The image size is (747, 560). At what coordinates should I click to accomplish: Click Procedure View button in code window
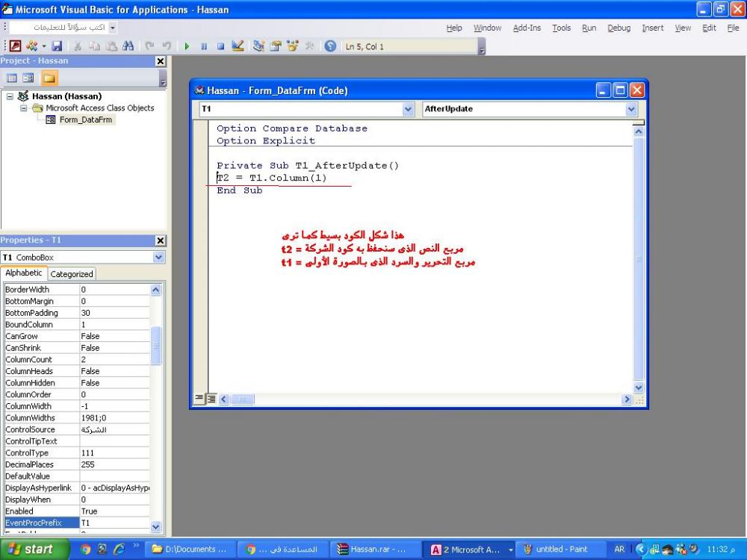(199, 399)
